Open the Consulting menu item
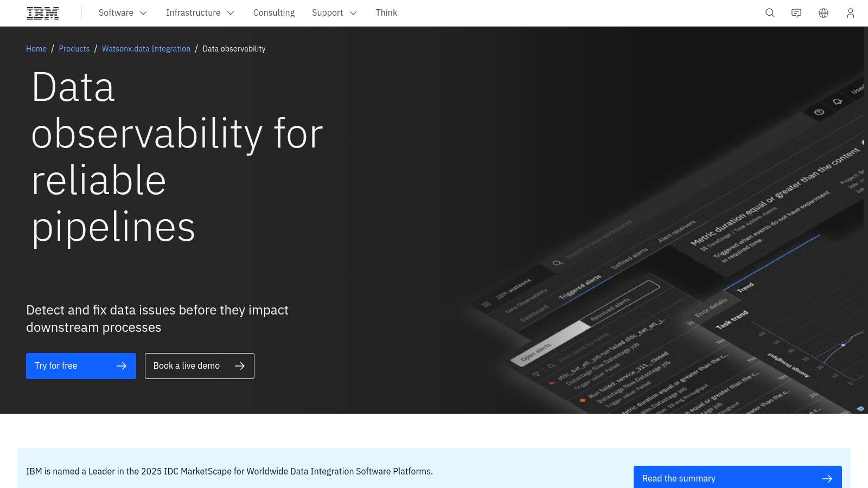 click(274, 13)
